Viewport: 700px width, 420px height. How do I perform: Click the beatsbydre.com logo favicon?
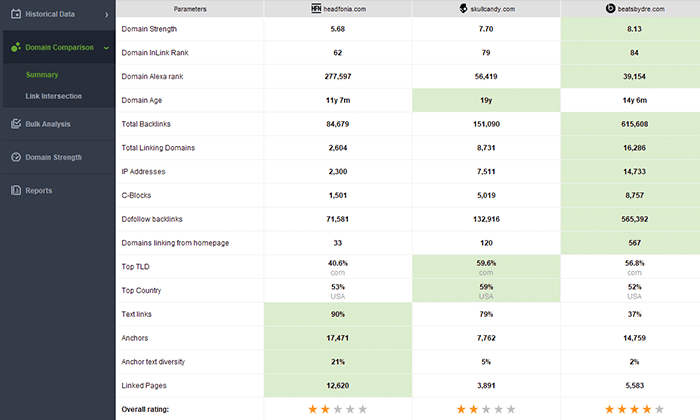click(610, 8)
